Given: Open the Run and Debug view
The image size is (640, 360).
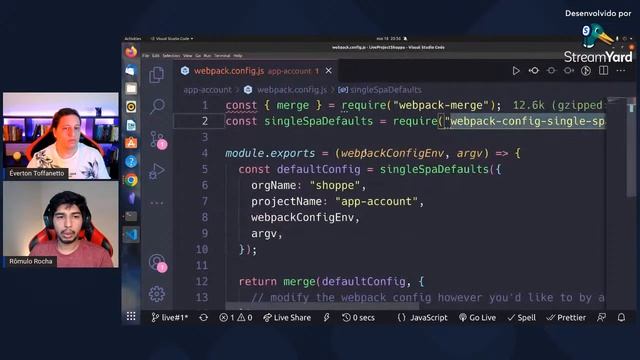Looking at the screenshot, I should pyautogui.click(x=157, y=171).
